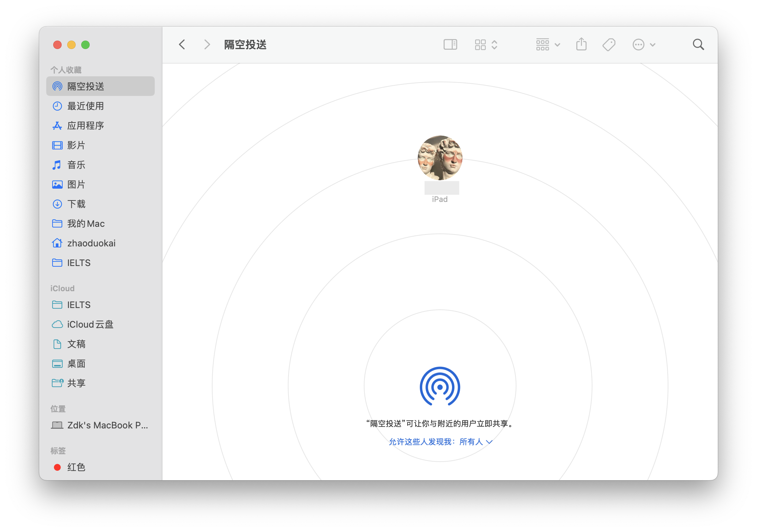This screenshot has height=532, width=757.
Task: Open 桌面 folder in iCloud section
Action: coord(76,364)
